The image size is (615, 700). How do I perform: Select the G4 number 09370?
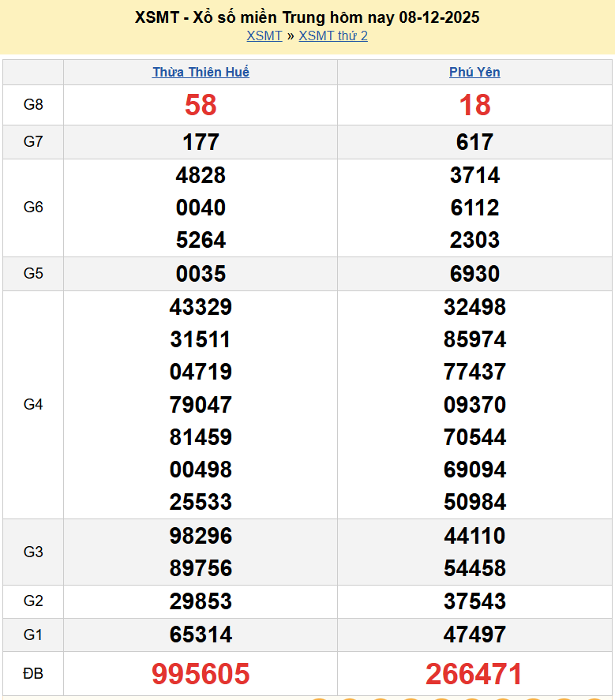point(474,405)
